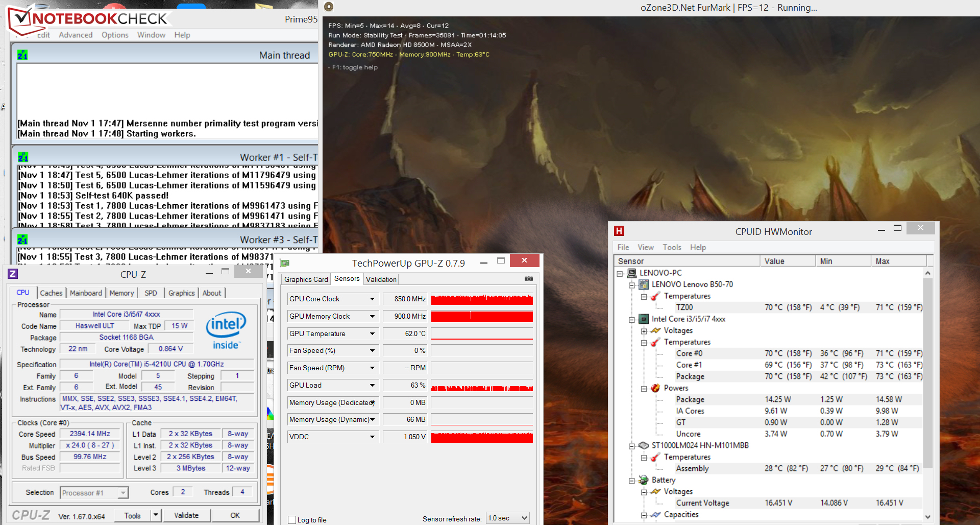Open the Validation tab in GPU-Z

[x=381, y=279]
